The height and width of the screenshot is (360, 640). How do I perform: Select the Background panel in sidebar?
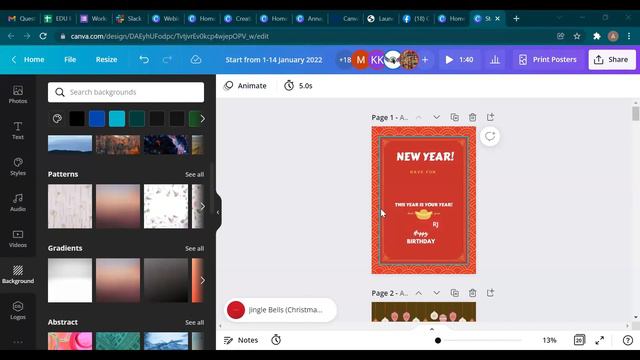(x=18, y=274)
